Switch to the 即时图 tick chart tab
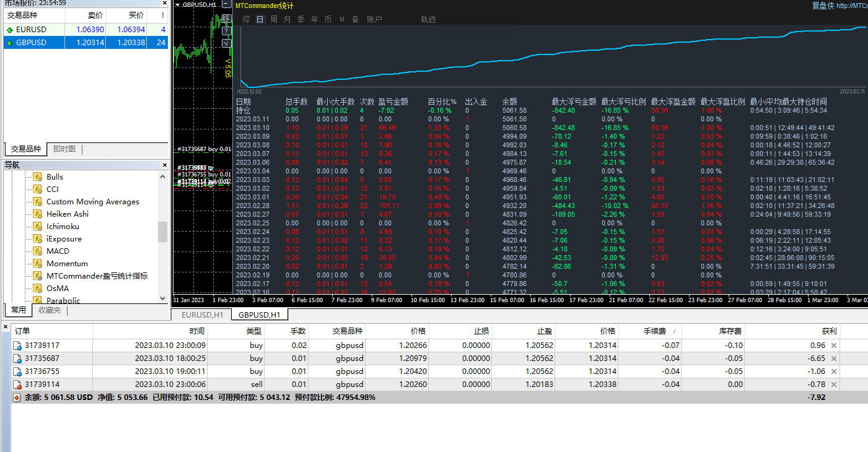The image size is (868, 452). (x=64, y=149)
